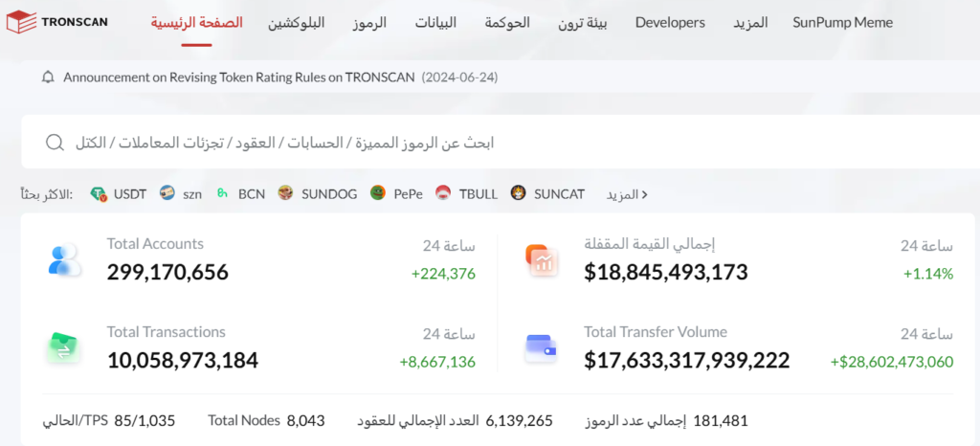Select the TBULL trending search label
The width and height of the screenshot is (980, 446).
pos(479,194)
